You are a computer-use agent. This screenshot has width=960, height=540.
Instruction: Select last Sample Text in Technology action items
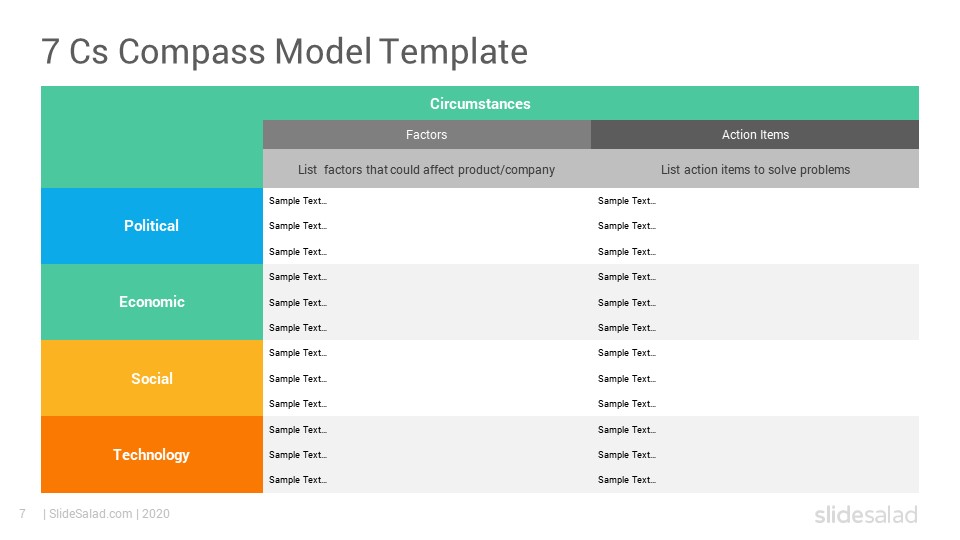pyautogui.click(x=627, y=480)
